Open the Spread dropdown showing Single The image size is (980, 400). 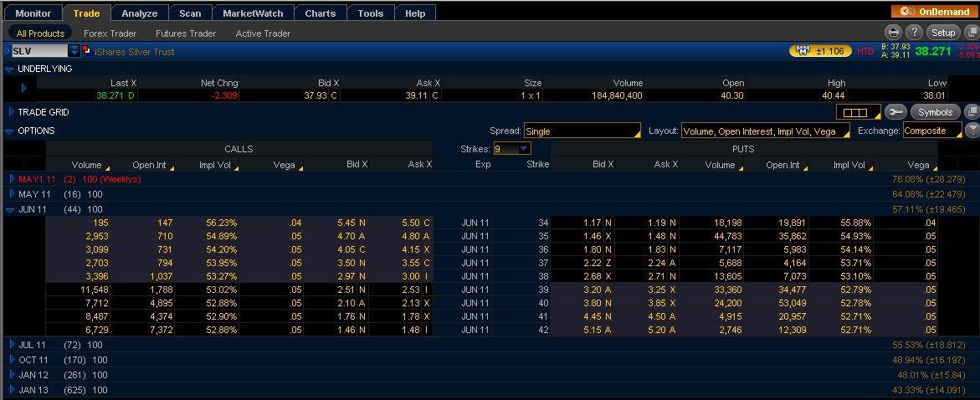point(582,131)
